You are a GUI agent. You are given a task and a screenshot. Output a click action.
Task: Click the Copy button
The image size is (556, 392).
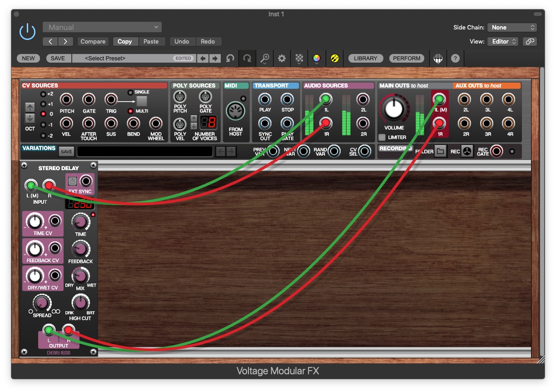[125, 41]
